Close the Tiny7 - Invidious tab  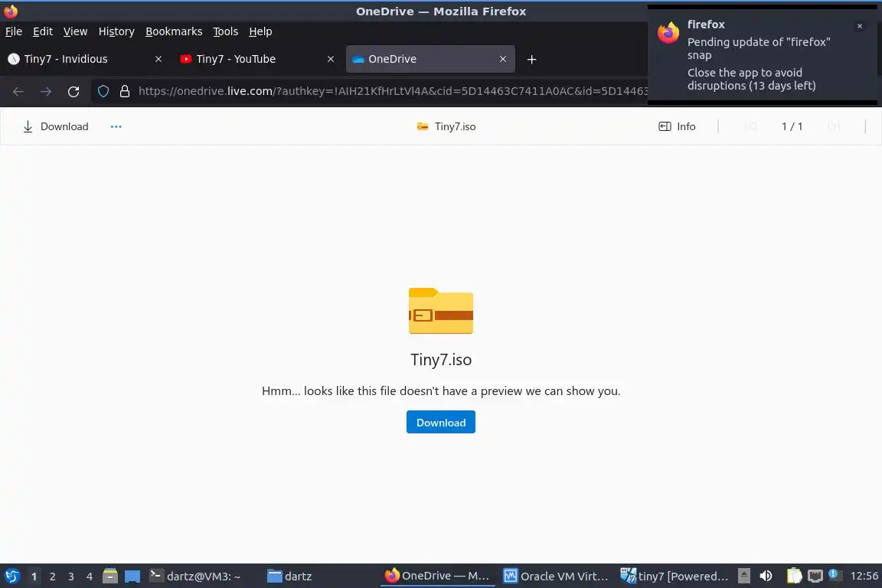[x=158, y=59]
